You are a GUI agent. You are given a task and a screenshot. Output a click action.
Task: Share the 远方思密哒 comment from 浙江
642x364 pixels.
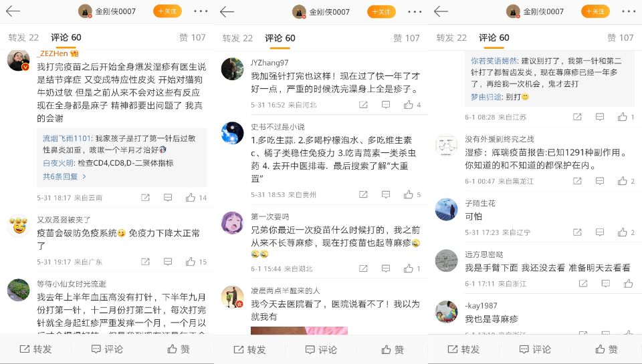[x=583, y=283]
